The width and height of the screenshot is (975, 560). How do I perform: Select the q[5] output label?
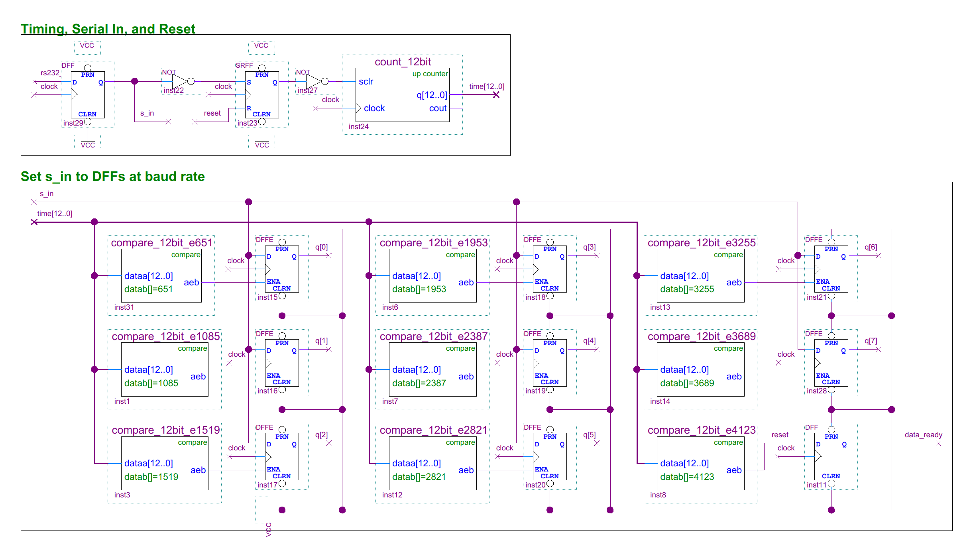[x=589, y=434]
